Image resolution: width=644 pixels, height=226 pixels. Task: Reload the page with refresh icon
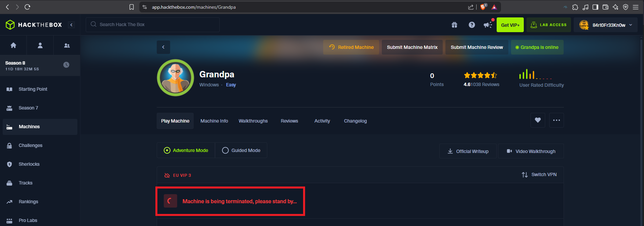27,7
